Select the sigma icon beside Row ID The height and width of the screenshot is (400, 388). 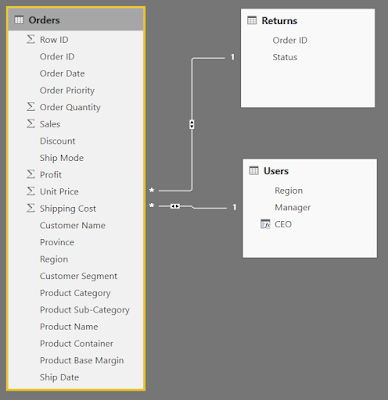click(31, 39)
